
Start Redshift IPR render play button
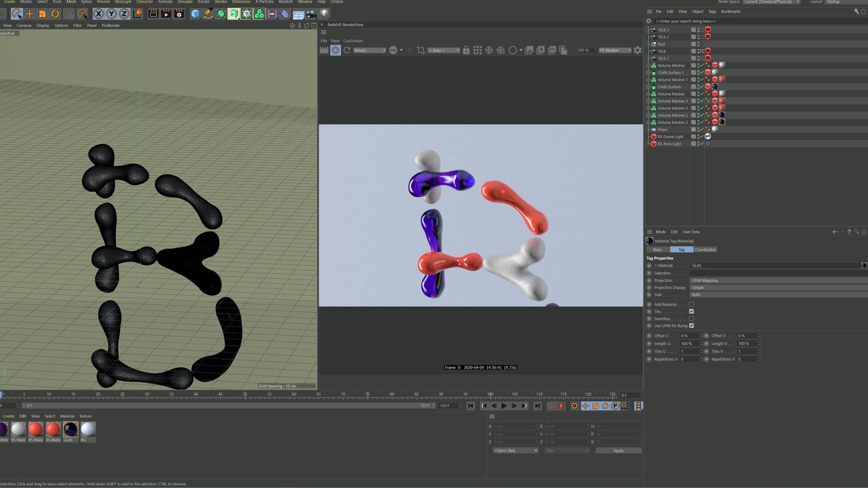335,50
